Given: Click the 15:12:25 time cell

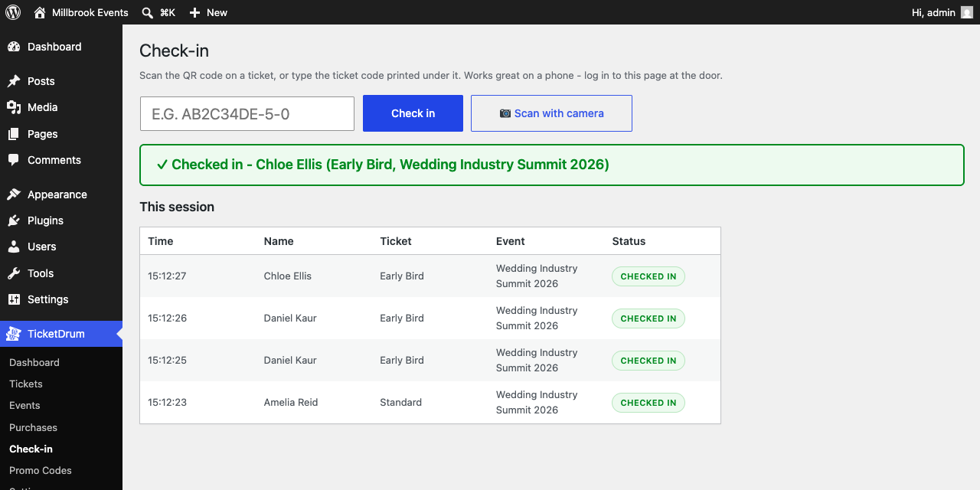Looking at the screenshot, I should 167,361.
